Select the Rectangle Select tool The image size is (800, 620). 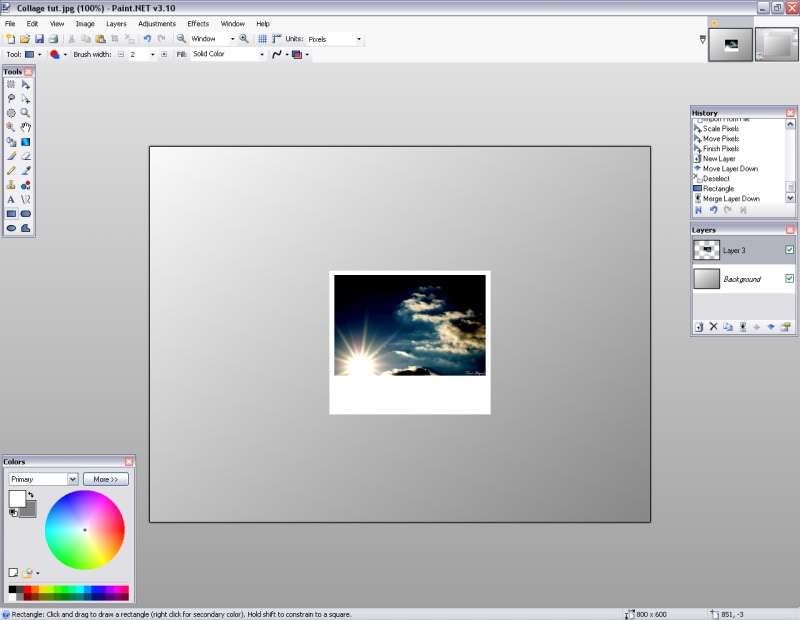click(x=11, y=85)
